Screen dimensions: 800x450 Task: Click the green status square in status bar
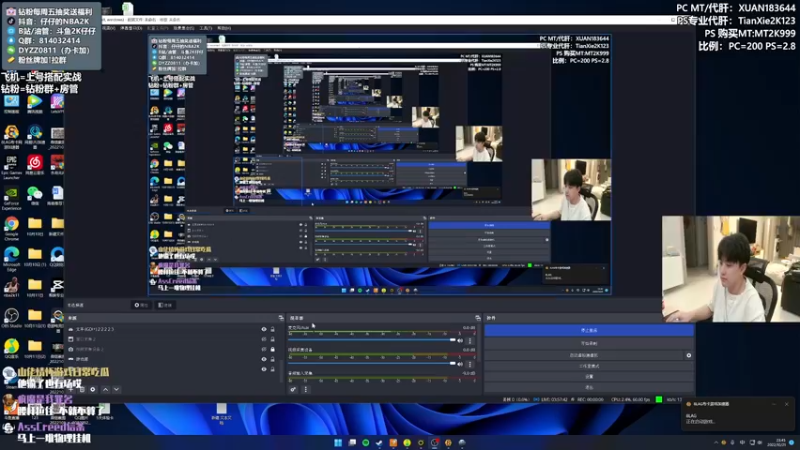click(659, 399)
